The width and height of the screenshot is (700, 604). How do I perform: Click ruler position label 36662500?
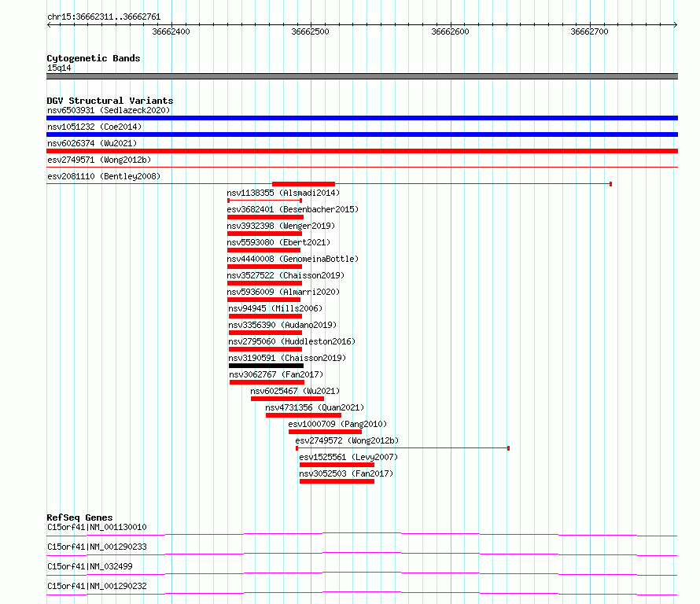(x=310, y=31)
